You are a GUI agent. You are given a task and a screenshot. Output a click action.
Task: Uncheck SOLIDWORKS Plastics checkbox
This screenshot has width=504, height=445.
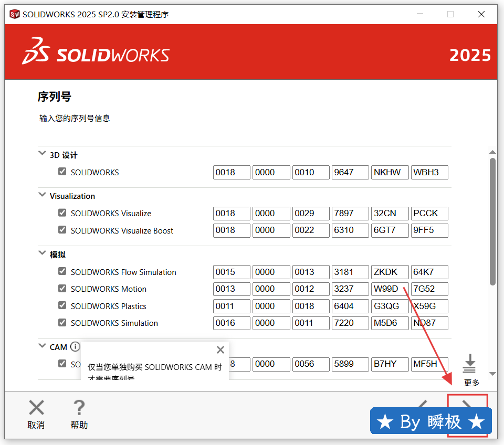(x=62, y=305)
